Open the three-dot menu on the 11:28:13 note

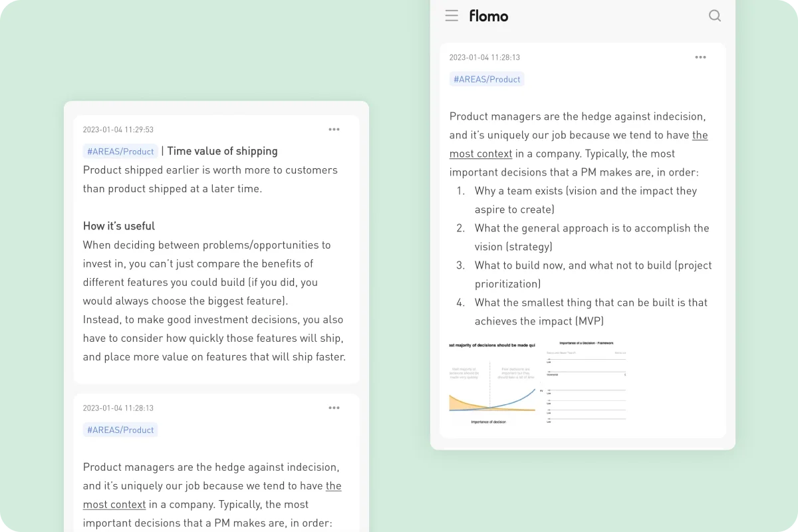pyautogui.click(x=334, y=408)
